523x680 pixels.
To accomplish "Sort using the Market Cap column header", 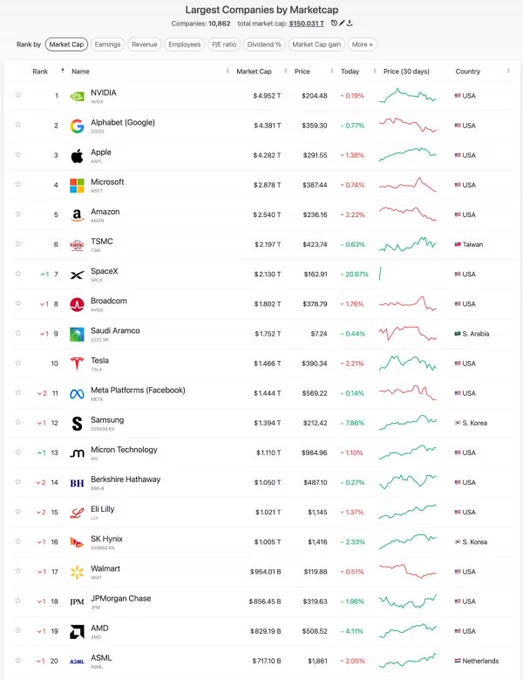I will click(x=254, y=72).
